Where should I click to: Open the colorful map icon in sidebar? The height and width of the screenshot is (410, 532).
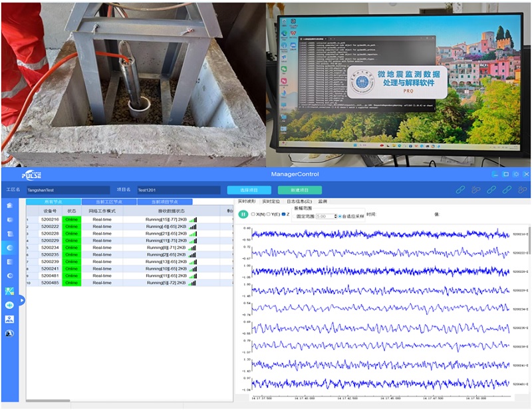click(9, 291)
